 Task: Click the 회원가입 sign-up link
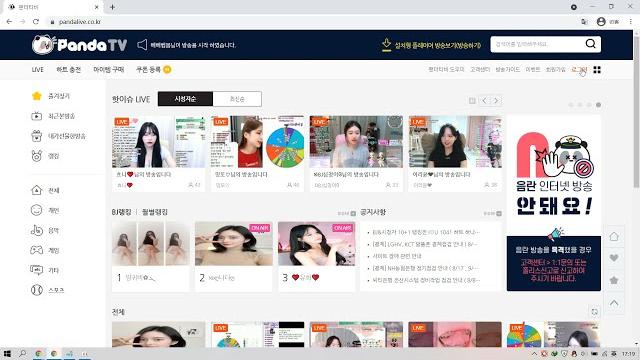[556, 70]
